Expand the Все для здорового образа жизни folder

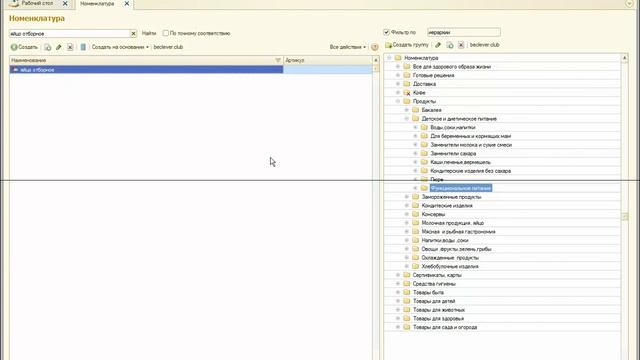tap(398, 67)
